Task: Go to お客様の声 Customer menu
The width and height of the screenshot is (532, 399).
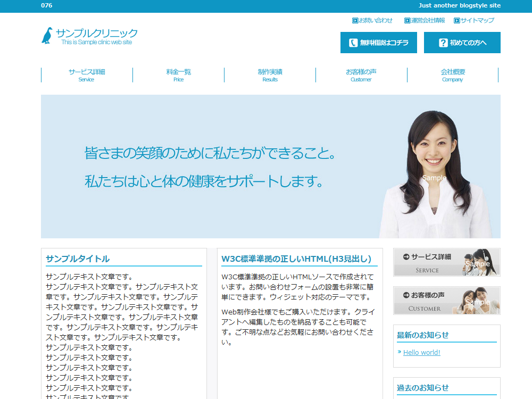Action: [361, 75]
